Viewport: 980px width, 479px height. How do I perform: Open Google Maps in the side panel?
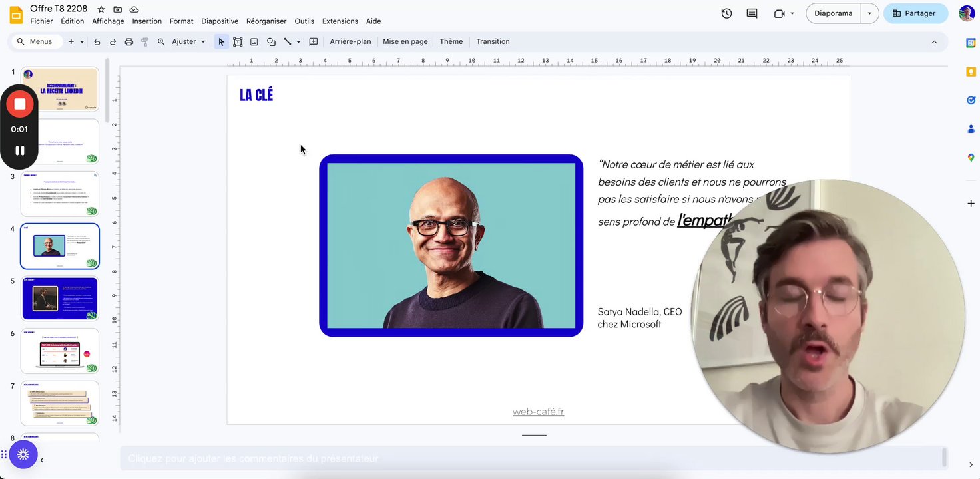click(x=971, y=158)
